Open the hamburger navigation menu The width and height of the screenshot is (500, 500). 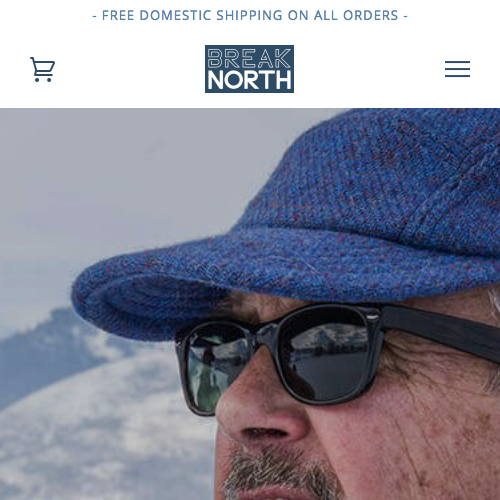tap(457, 69)
